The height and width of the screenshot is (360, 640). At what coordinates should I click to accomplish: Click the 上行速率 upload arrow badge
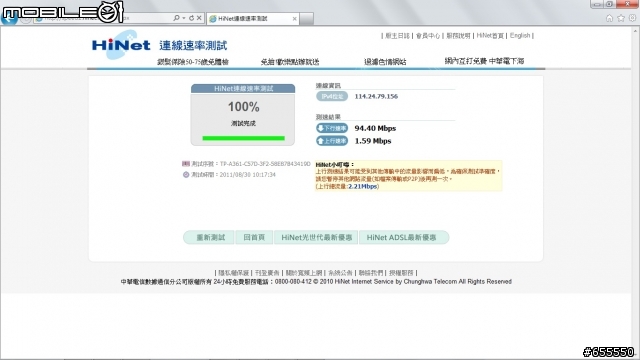(x=332, y=141)
